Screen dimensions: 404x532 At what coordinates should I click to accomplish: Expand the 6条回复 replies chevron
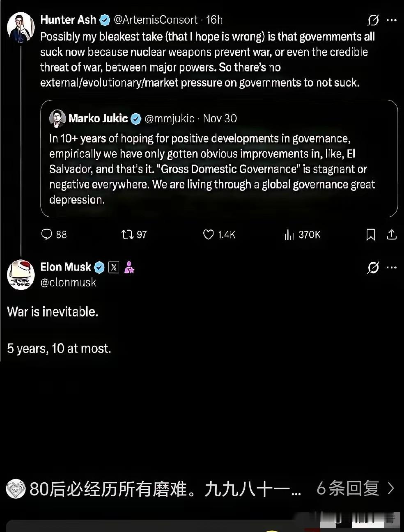pyautogui.click(x=391, y=488)
